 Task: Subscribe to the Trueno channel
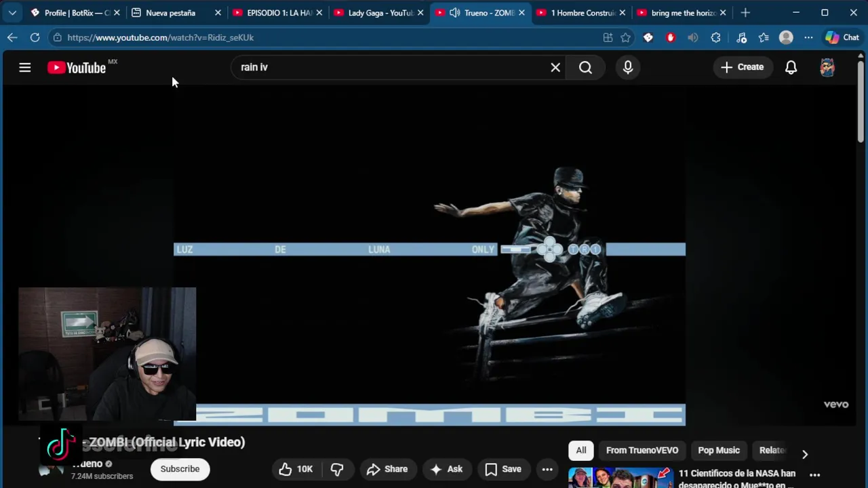point(180,469)
